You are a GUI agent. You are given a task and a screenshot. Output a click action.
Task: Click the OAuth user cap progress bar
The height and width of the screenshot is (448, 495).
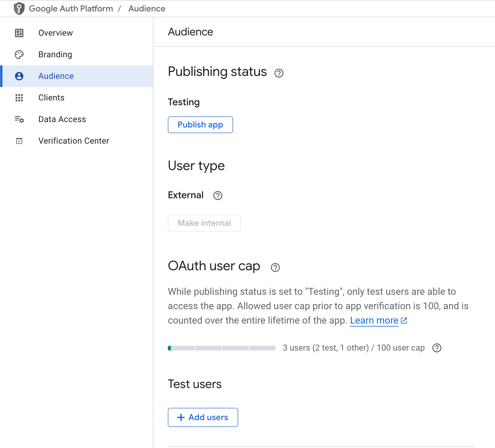221,348
